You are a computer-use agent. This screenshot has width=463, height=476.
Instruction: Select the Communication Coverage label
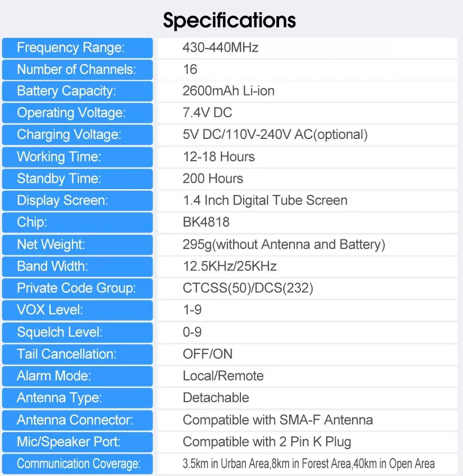point(78,464)
